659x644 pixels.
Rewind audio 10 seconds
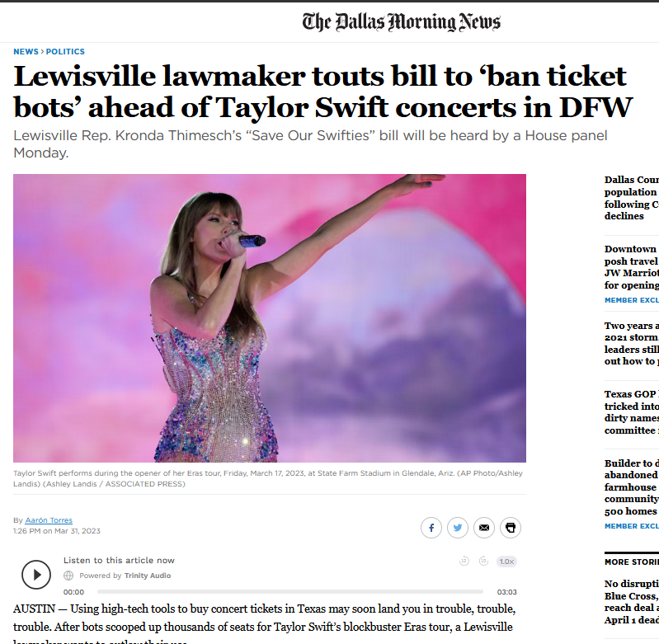[464, 561]
